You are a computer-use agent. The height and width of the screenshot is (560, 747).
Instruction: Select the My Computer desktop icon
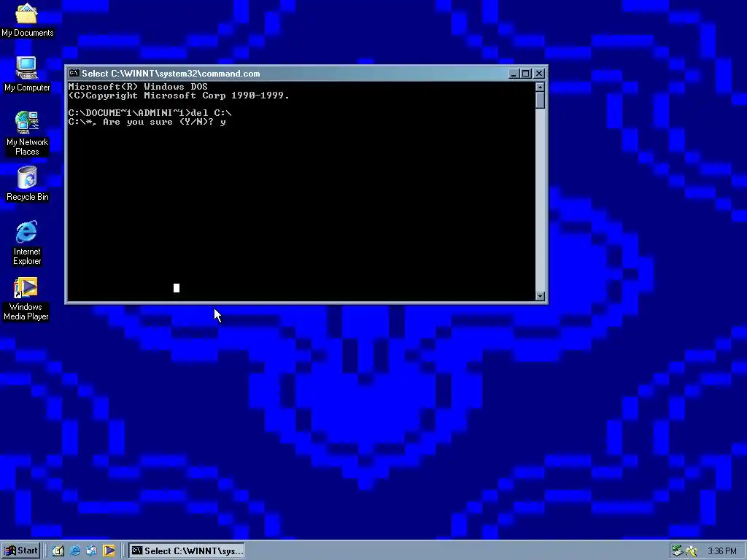[27, 74]
